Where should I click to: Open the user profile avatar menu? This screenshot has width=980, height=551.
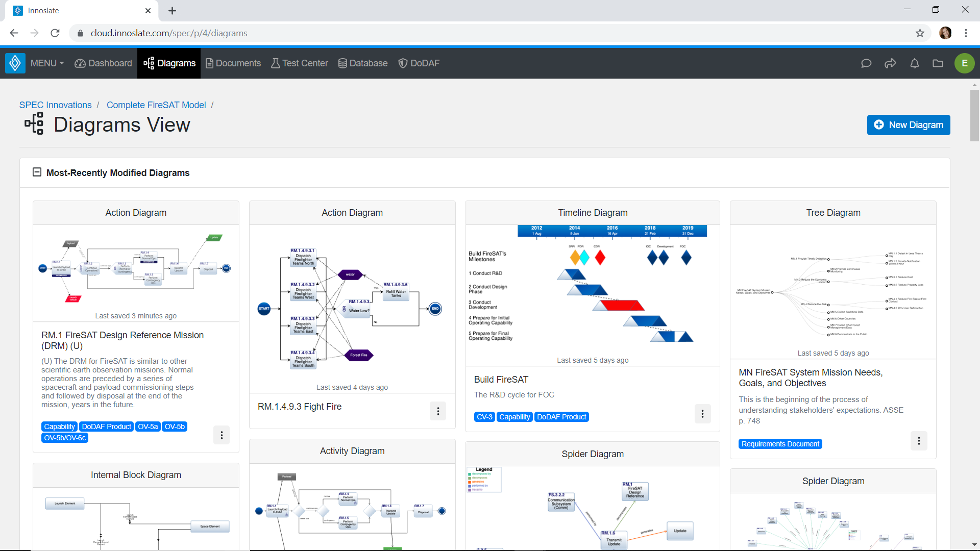[x=965, y=63]
